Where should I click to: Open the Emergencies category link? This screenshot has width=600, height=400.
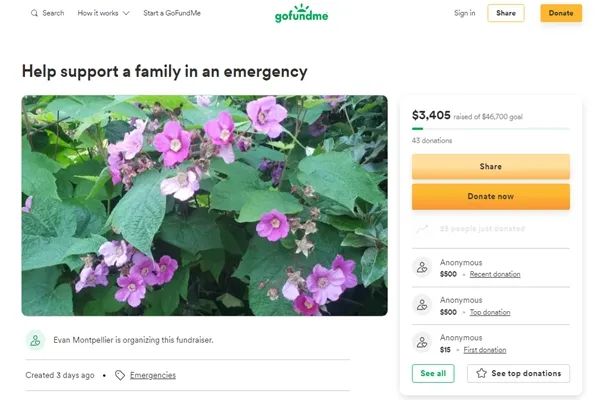153,375
